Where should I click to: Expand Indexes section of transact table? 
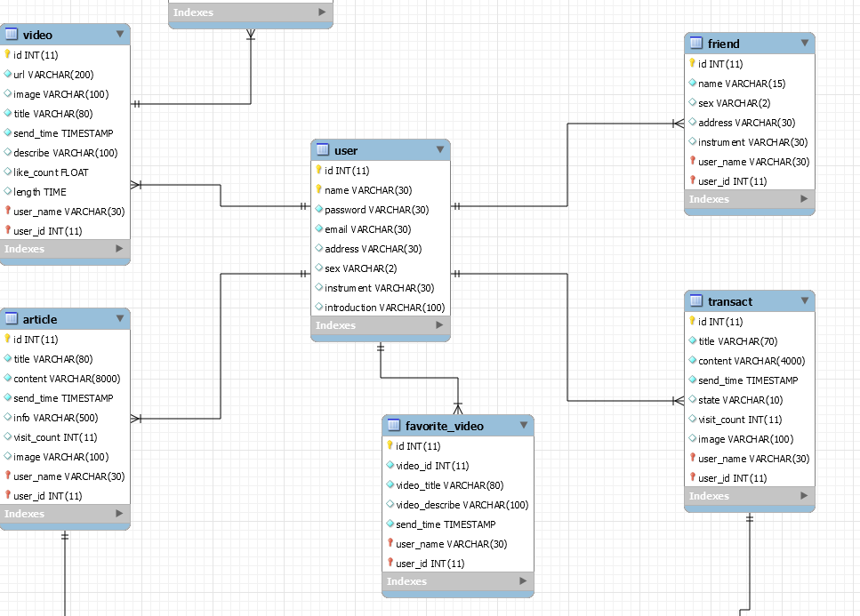tap(804, 495)
